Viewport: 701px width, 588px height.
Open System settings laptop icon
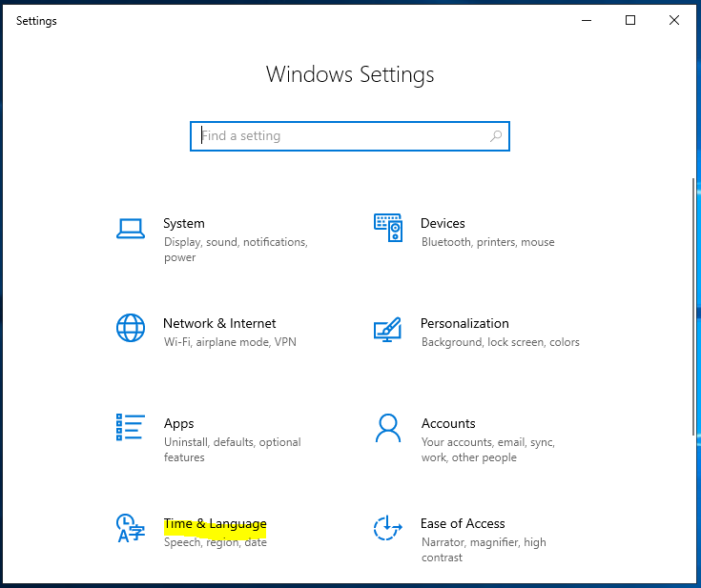pyautogui.click(x=131, y=229)
